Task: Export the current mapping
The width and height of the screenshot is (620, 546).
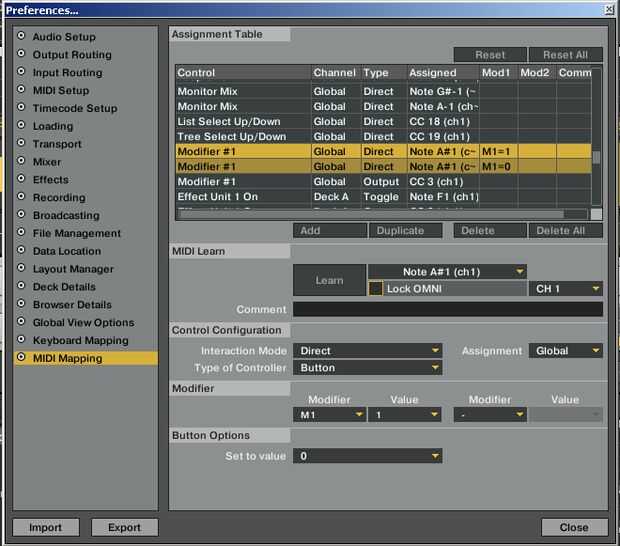Action: point(125,527)
